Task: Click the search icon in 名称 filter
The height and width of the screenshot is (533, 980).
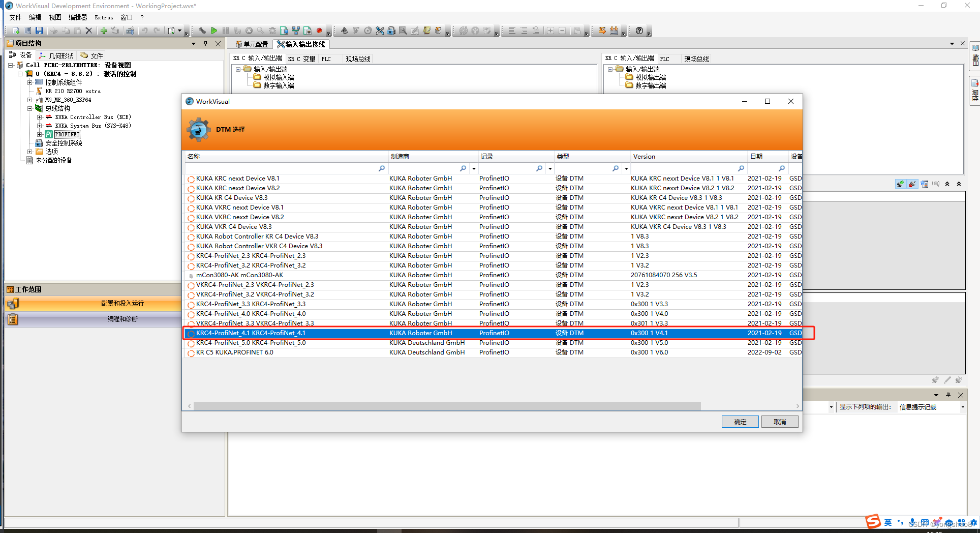Action: pyautogui.click(x=382, y=168)
